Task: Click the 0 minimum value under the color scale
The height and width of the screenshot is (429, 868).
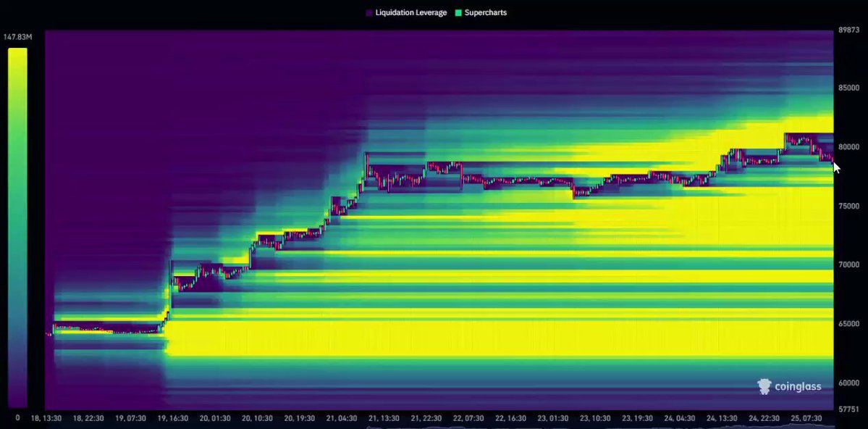Action: click(17, 418)
